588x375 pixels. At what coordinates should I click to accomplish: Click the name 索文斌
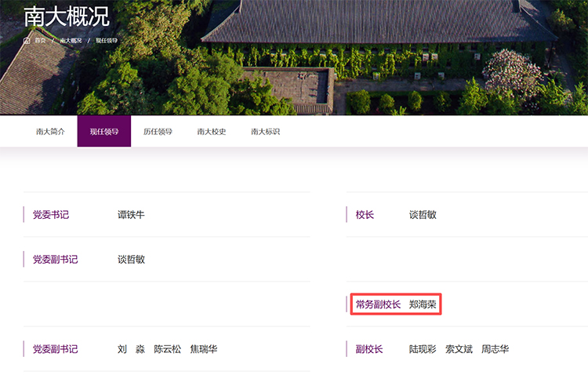(x=459, y=349)
